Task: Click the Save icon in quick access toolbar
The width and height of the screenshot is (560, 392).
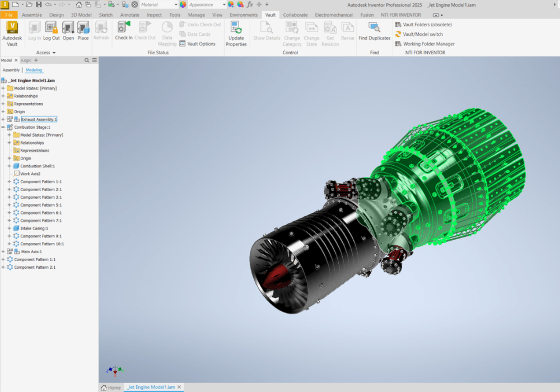Action: coord(39,4)
